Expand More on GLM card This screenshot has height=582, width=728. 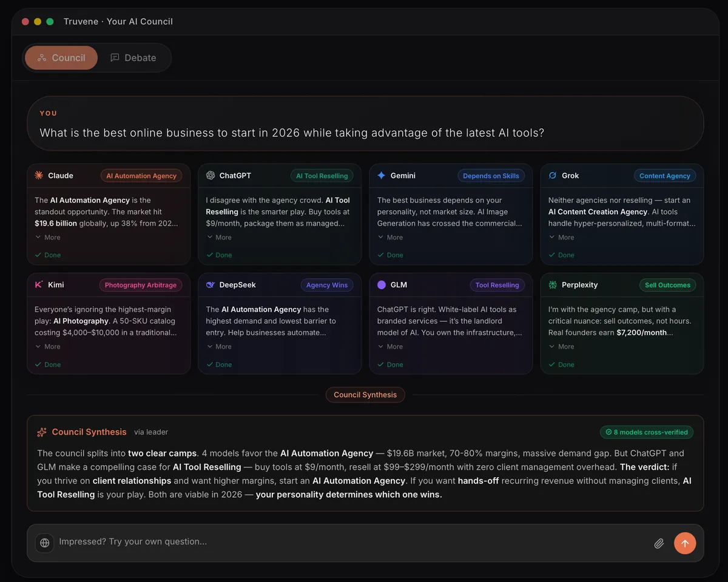390,346
